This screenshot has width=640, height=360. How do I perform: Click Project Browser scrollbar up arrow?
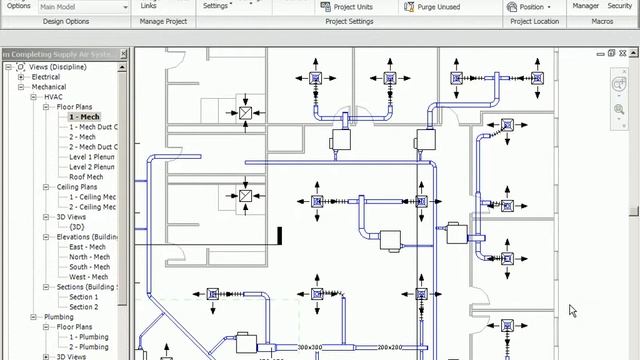click(x=122, y=67)
